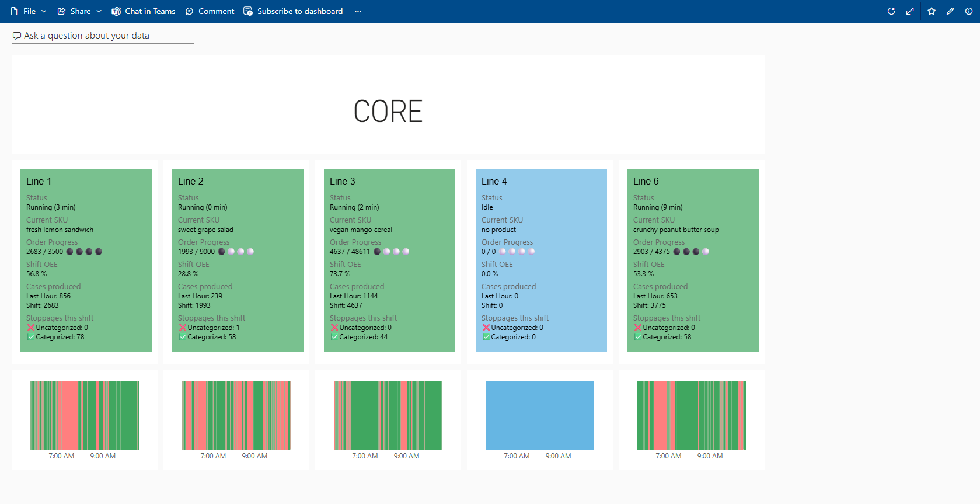Click Line 2 Categorized green checkmark

[x=183, y=337]
